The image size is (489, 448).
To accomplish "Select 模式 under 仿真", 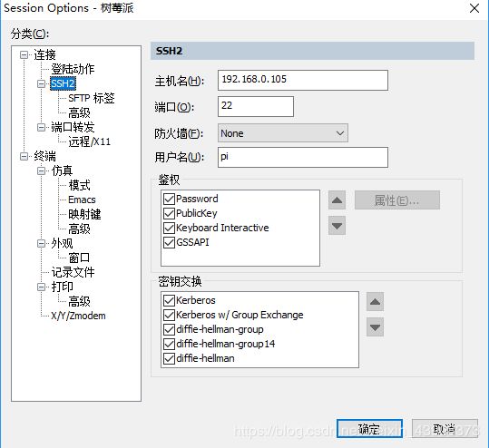I will [79, 185].
